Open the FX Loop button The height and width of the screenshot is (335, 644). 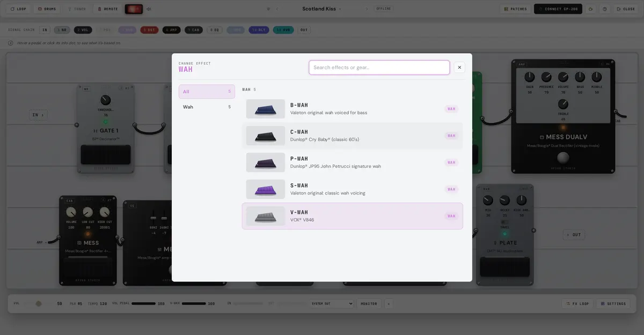pos(577,303)
